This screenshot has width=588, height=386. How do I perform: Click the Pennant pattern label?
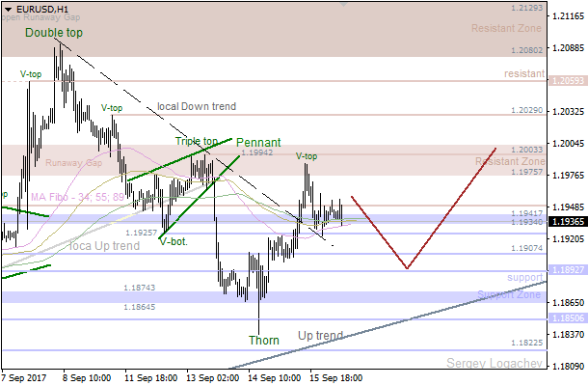pos(257,141)
